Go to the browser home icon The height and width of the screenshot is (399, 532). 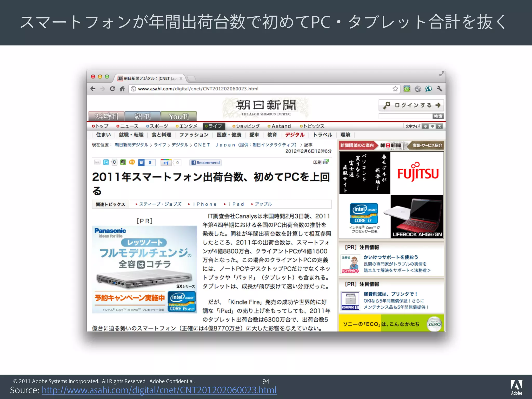(122, 89)
